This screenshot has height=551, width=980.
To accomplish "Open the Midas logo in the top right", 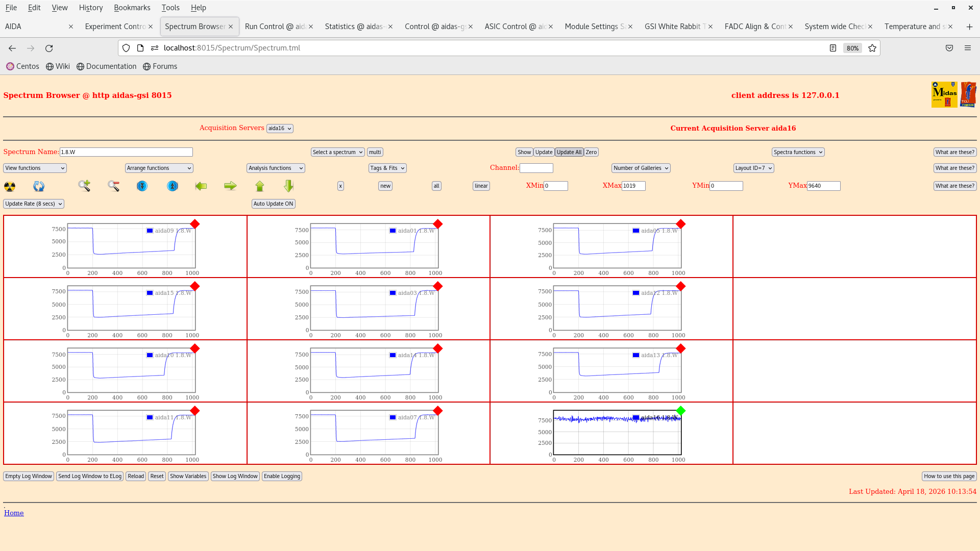I will (945, 94).
